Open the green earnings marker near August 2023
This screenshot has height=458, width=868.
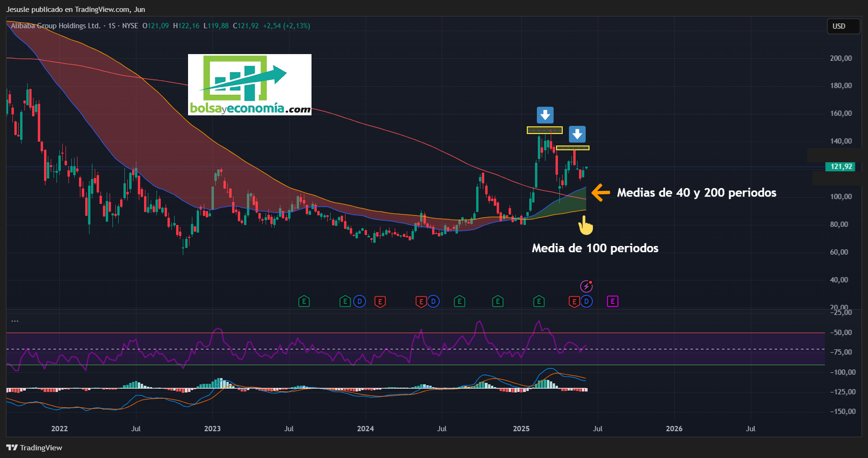pos(304,302)
